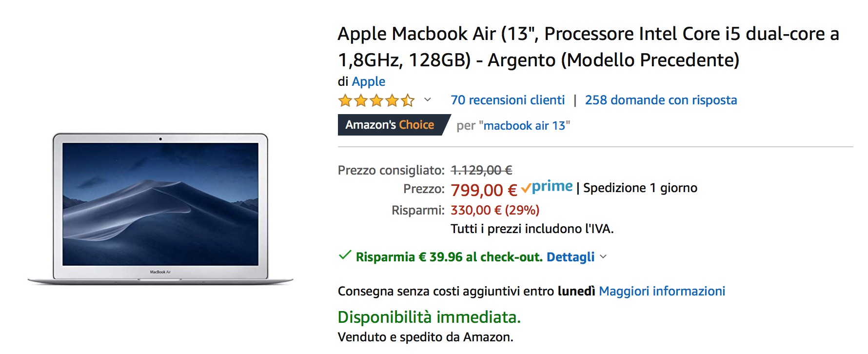This screenshot has height=354, width=868.
Task: Open Dettagli for the check-out saving
Action: coord(570,257)
